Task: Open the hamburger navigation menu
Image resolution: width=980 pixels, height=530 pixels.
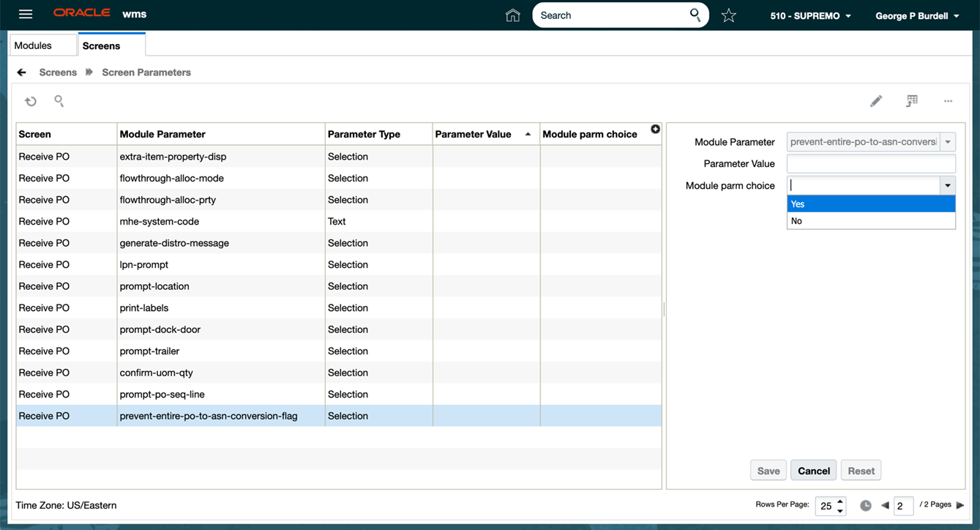Action: click(26, 15)
